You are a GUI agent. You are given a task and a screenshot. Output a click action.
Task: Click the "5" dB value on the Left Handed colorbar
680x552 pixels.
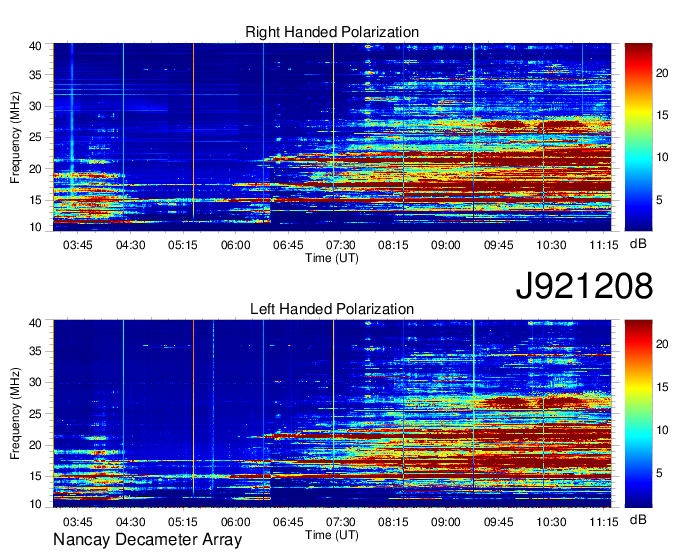[659, 473]
